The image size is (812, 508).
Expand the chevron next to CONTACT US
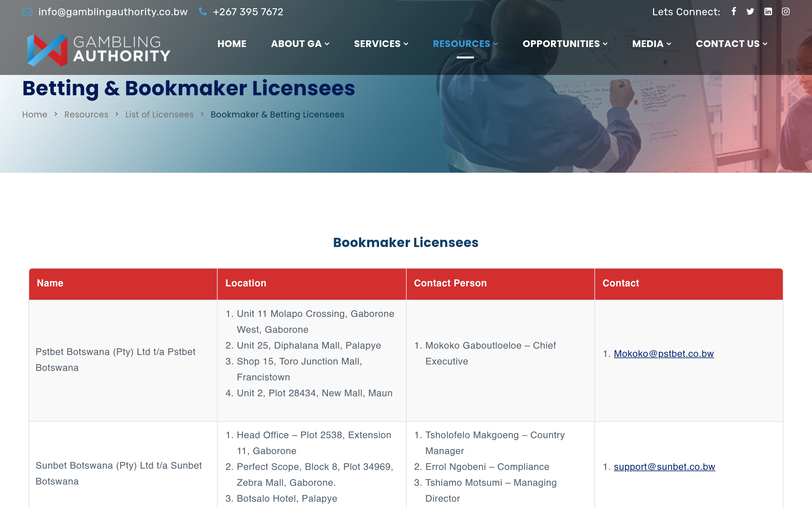coord(765,44)
